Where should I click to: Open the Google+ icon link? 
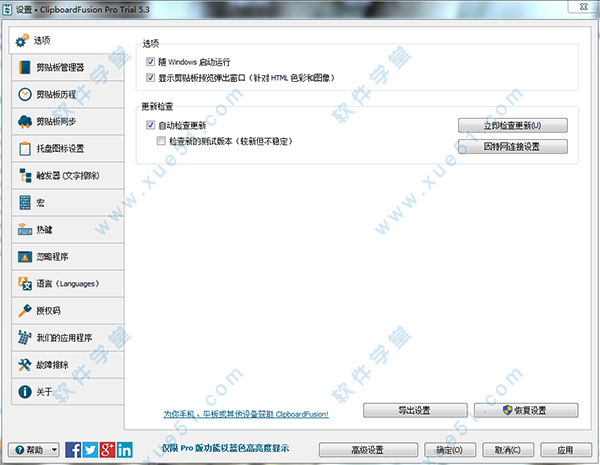(x=108, y=450)
